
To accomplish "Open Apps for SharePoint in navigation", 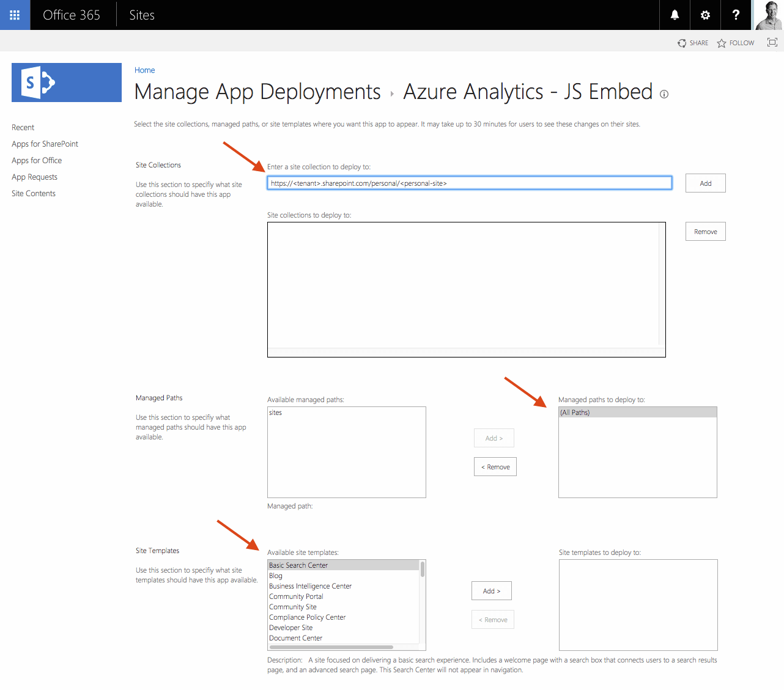I will (x=45, y=144).
